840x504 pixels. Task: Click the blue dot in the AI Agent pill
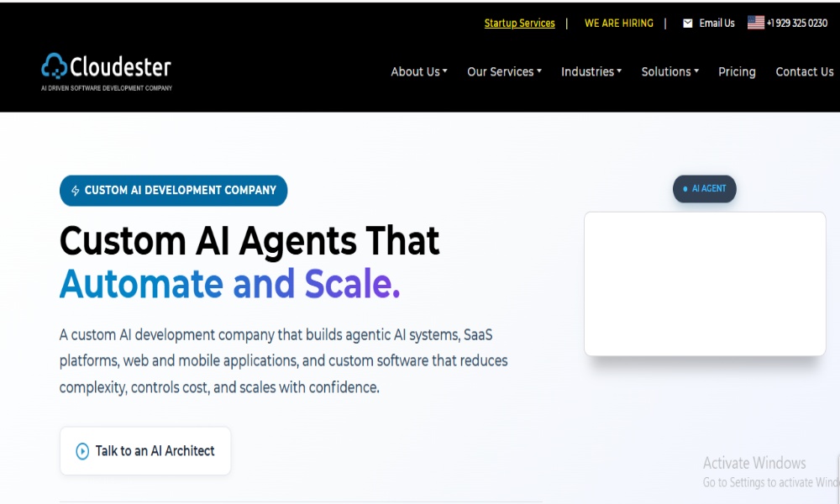(685, 189)
